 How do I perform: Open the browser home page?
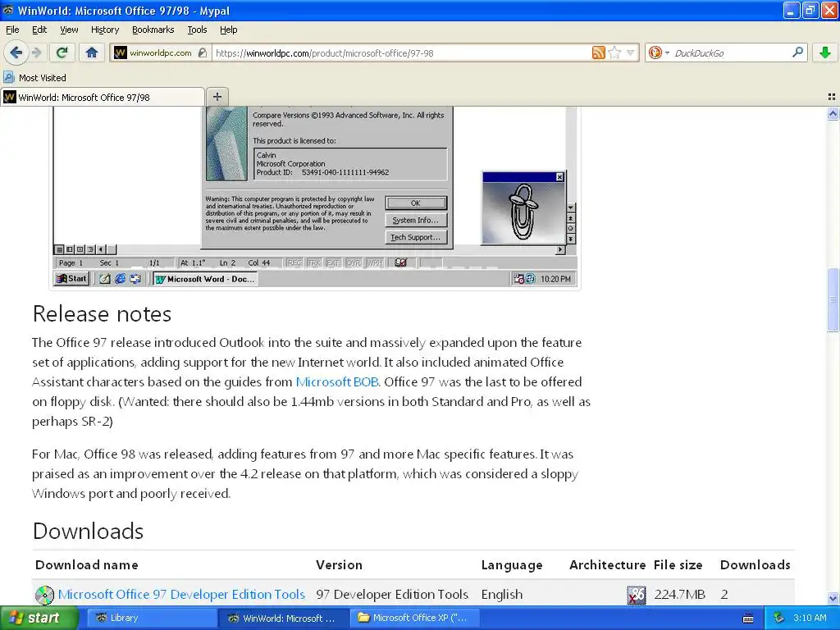pos(92,52)
